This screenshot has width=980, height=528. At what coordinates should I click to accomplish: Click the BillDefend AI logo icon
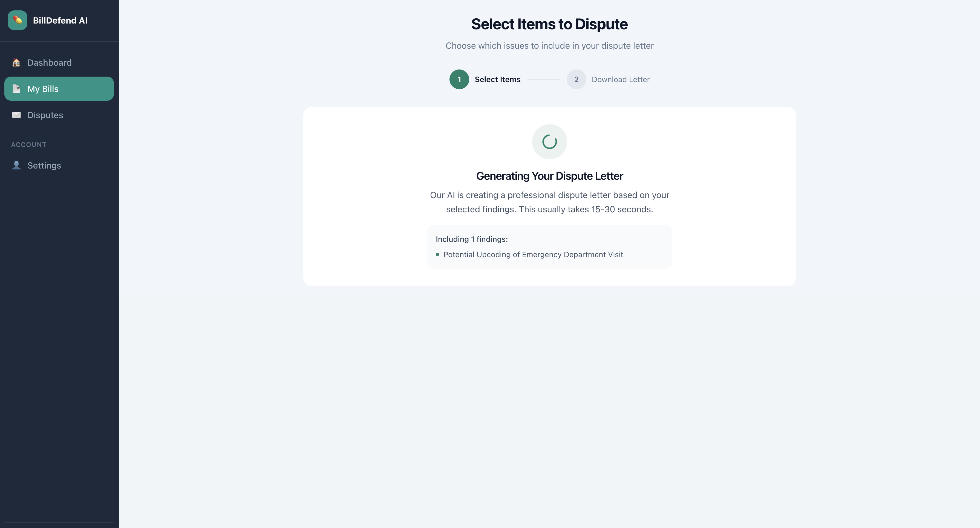point(18,20)
